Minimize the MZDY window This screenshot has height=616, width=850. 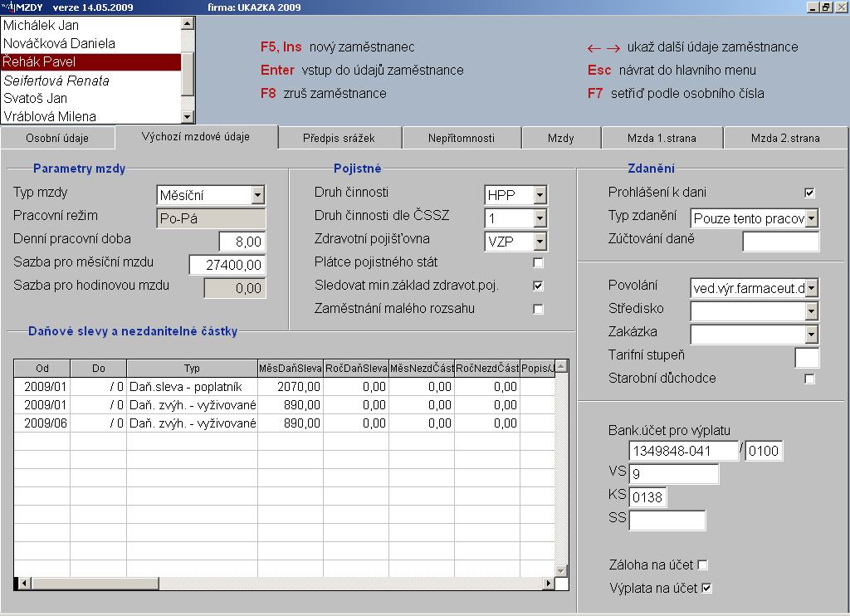tap(813, 7)
